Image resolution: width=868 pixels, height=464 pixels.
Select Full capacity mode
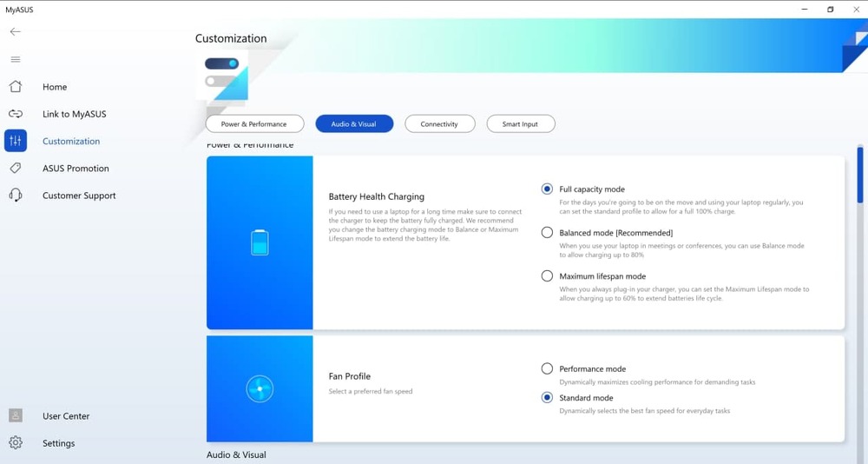[x=547, y=189]
